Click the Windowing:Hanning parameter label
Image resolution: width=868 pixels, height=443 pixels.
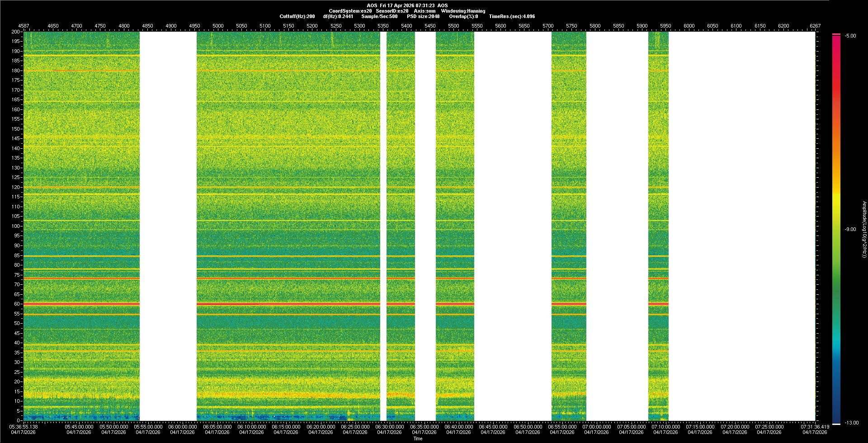pos(463,11)
